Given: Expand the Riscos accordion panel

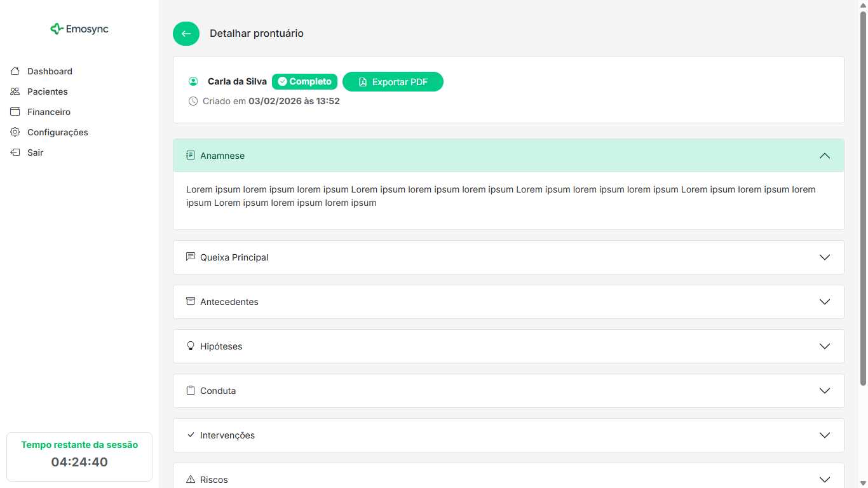Looking at the screenshot, I should click(508, 478).
